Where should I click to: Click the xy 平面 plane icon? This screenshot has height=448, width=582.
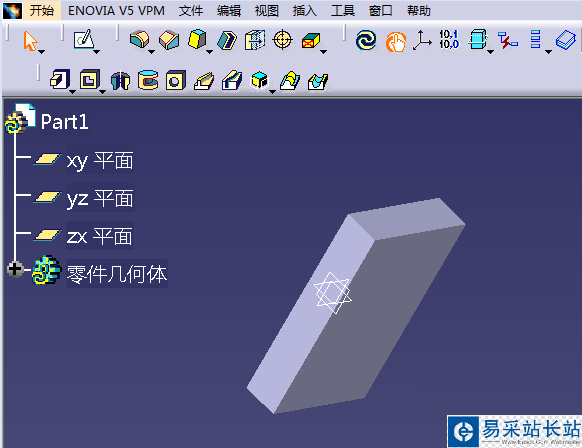coord(47,159)
